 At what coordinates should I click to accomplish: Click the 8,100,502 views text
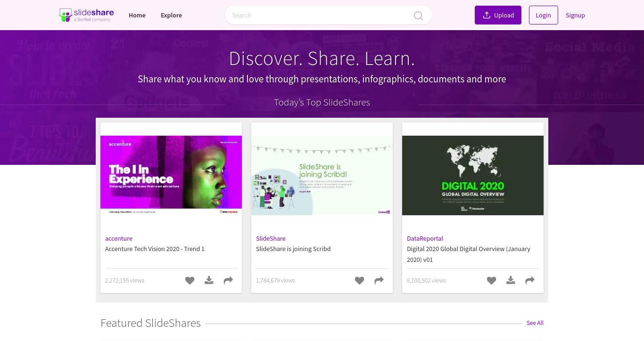pyautogui.click(x=426, y=280)
